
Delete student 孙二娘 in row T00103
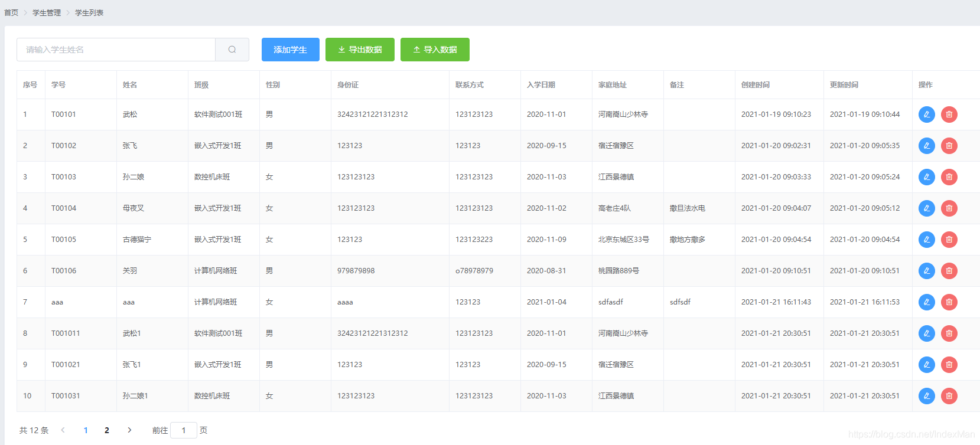coord(949,177)
